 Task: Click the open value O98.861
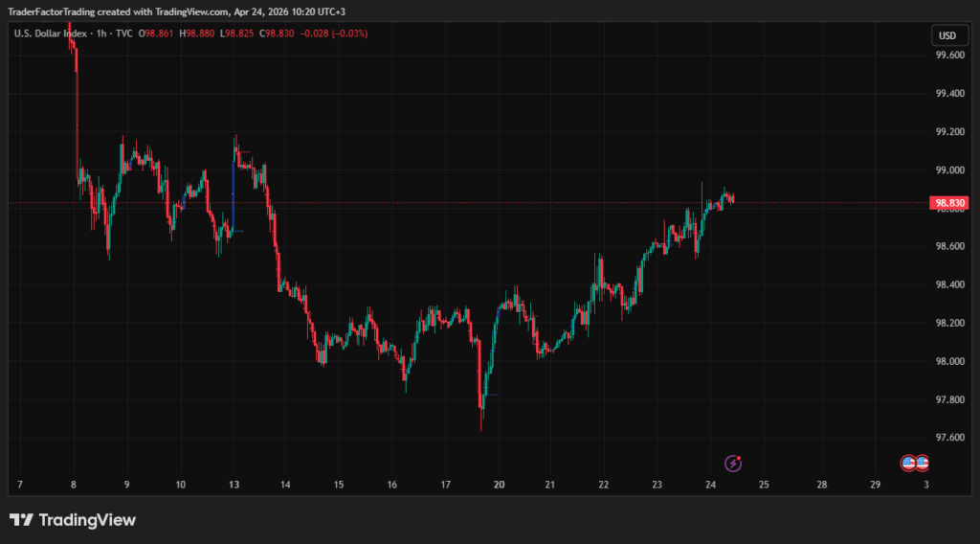pos(156,34)
